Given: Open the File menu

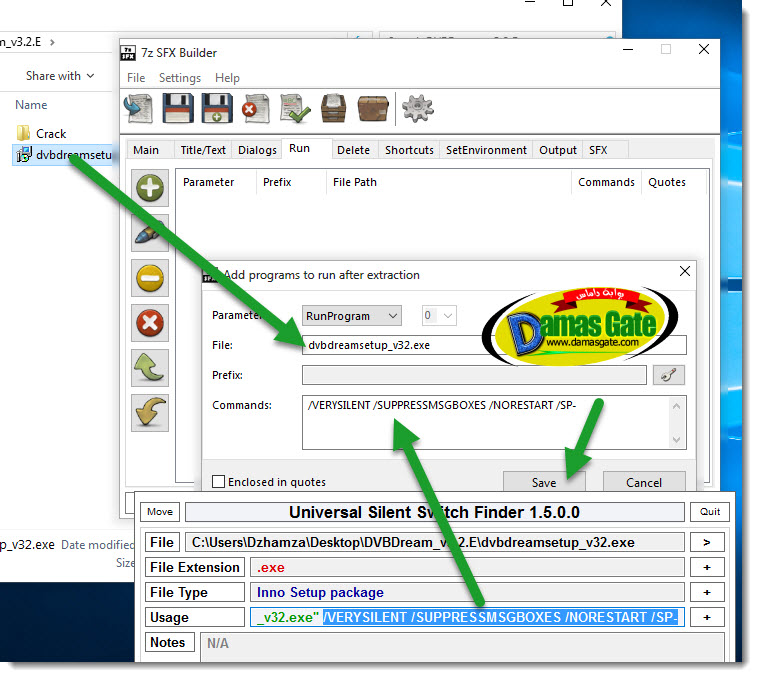Looking at the screenshot, I should (x=136, y=78).
